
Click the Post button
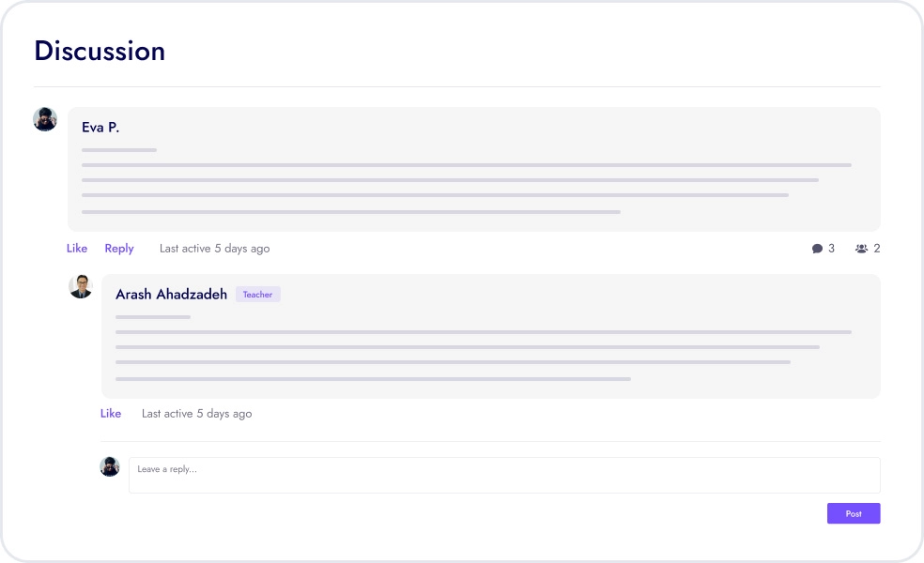[854, 513]
